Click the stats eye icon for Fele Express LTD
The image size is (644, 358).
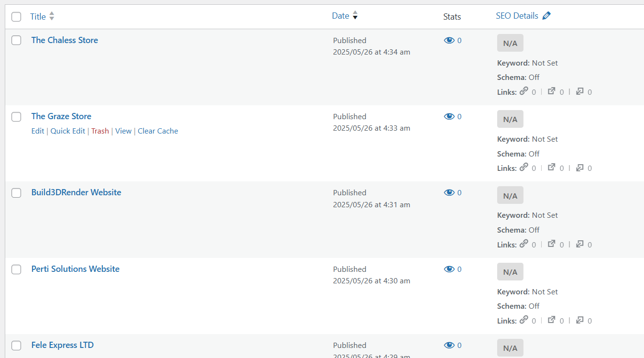click(449, 345)
